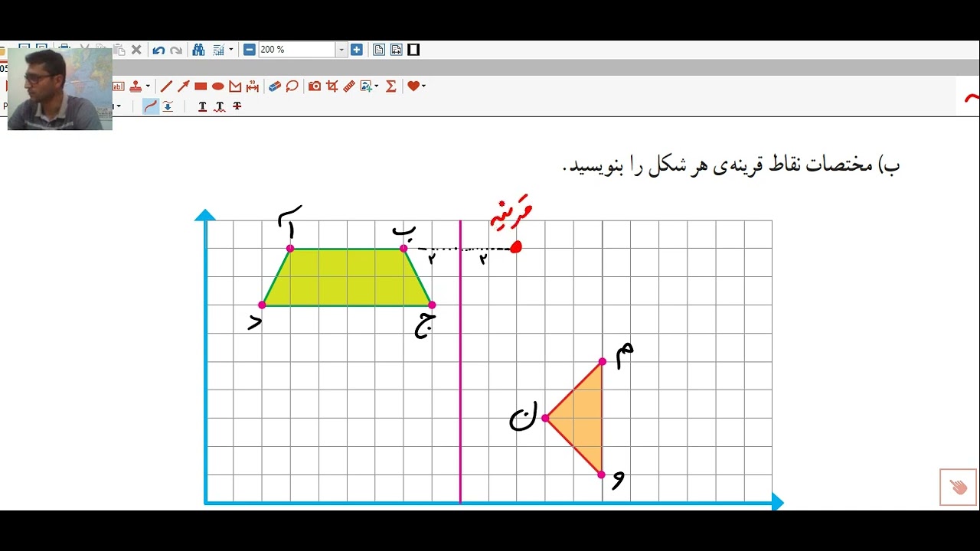Screen dimensions: 980x551
Task: Select the Stamp tool
Action: [136, 86]
